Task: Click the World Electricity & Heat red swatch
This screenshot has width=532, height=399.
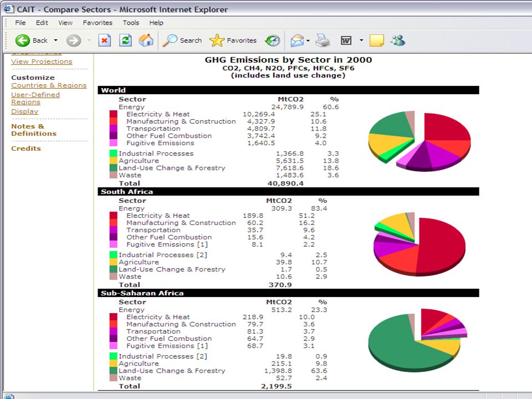Action: tap(113, 114)
